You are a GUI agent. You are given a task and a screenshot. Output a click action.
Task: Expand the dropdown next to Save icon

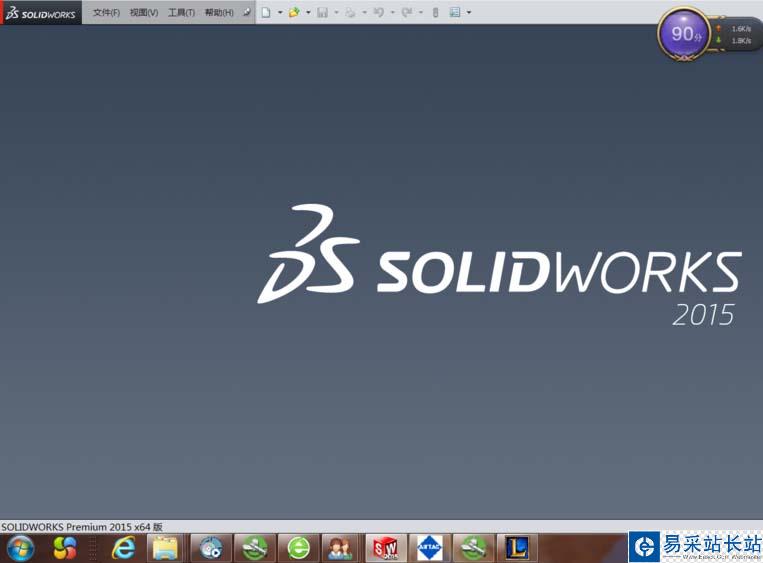(x=336, y=13)
